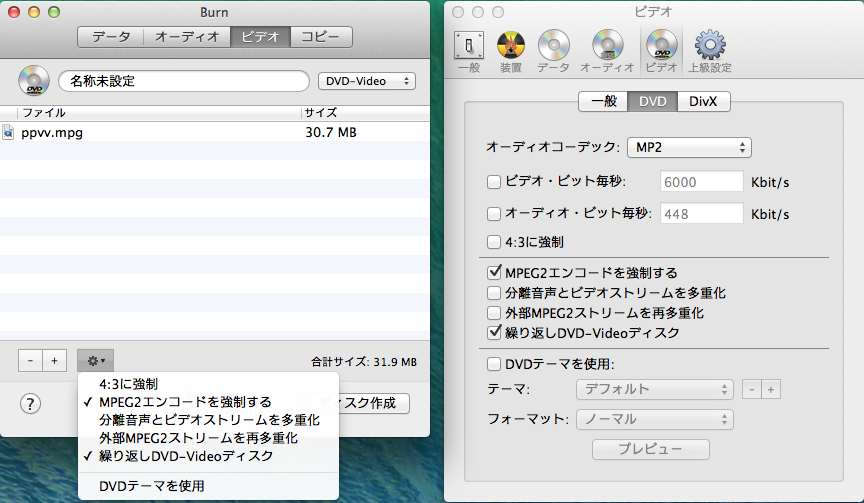Click the ppvv.mpg file icon
The width and height of the screenshot is (864, 503).
(8, 132)
